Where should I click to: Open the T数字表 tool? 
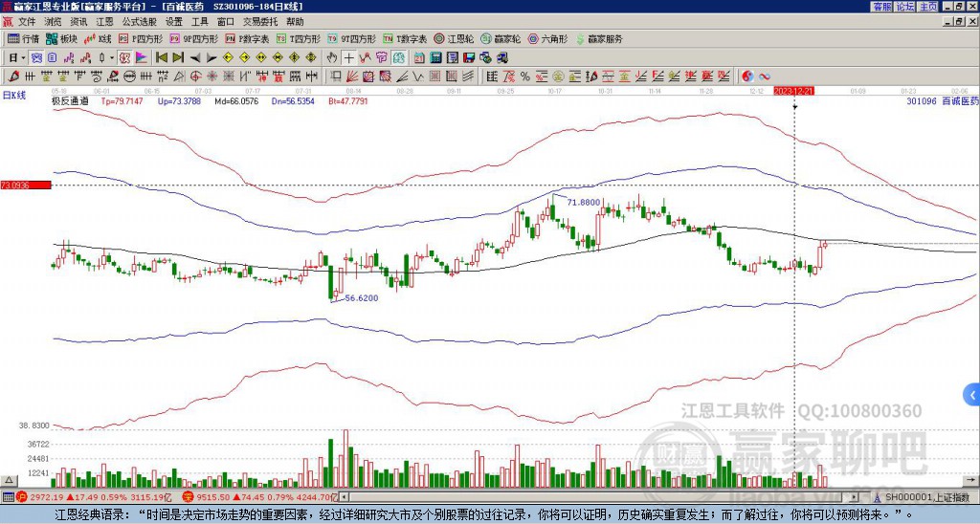pyautogui.click(x=405, y=38)
